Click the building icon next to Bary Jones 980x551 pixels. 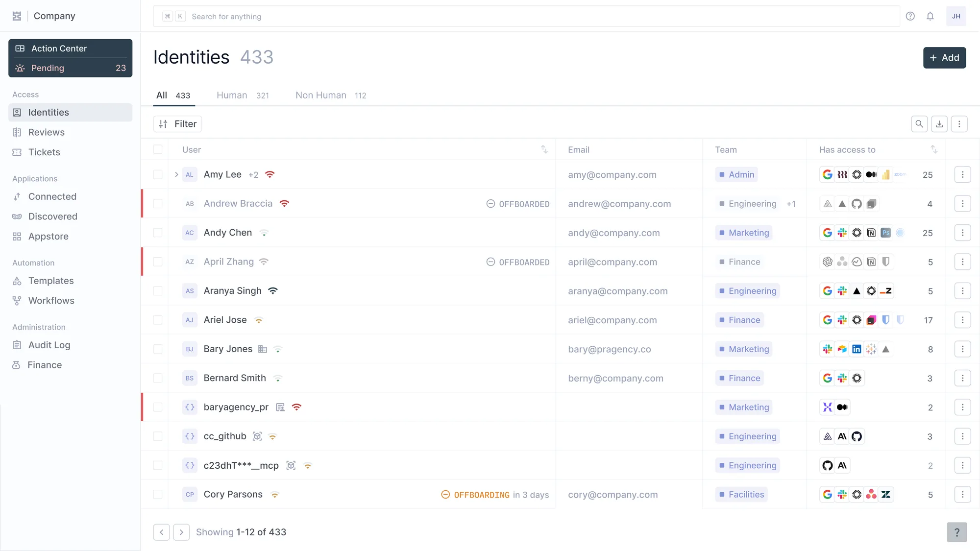click(x=263, y=349)
